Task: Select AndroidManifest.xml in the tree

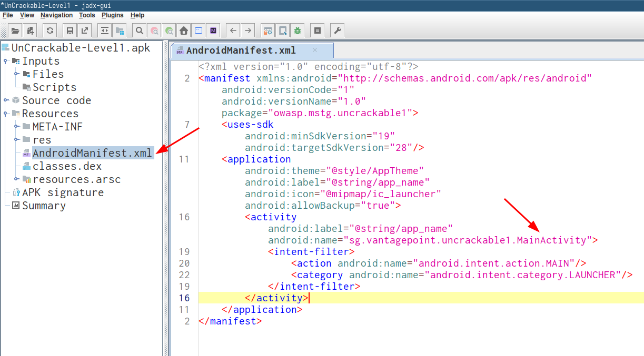Action: [x=92, y=153]
